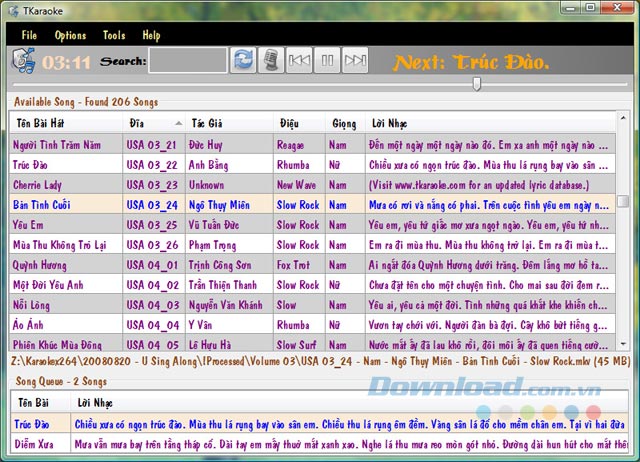Open the Help menu
This screenshot has width=640, height=462.
(x=151, y=35)
